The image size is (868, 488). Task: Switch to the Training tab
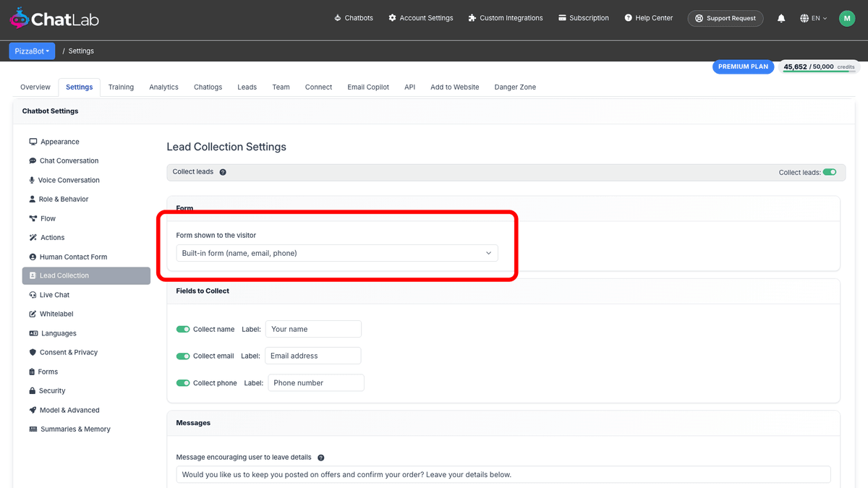click(122, 87)
